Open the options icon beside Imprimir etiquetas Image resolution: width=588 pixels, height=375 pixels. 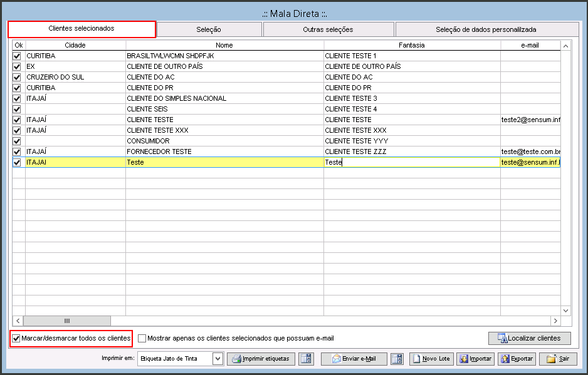[306, 359]
